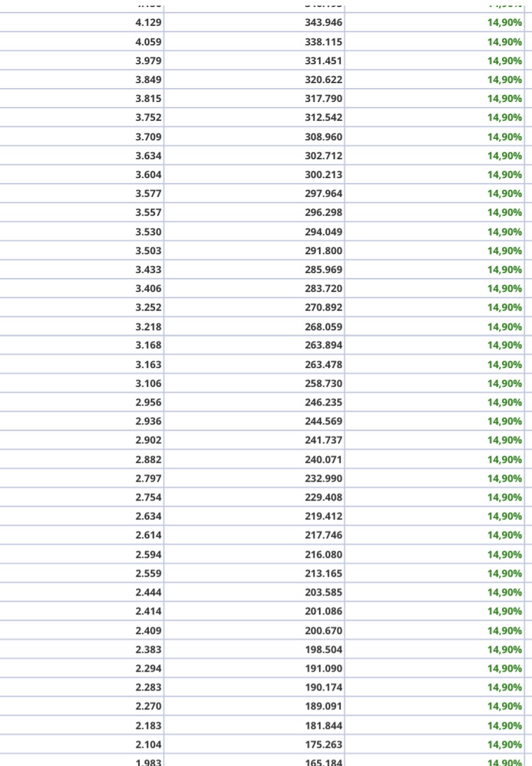Click the 200.670 cell
The width and height of the screenshot is (532, 766).
323,631
